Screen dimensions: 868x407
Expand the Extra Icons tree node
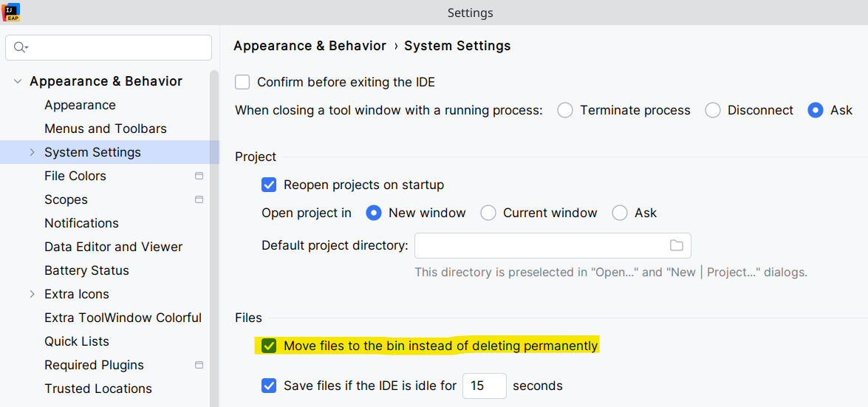(32, 294)
